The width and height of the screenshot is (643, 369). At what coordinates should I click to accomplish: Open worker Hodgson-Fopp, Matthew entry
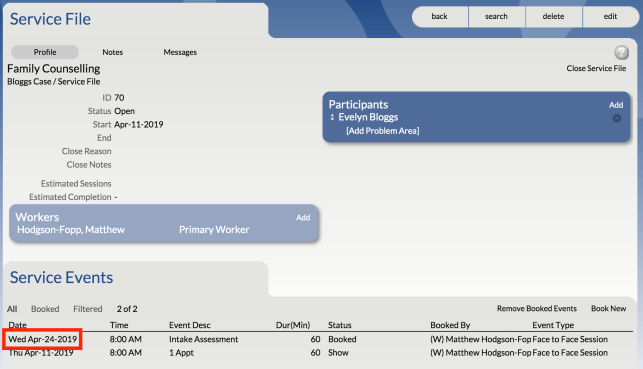click(x=71, y=230)
